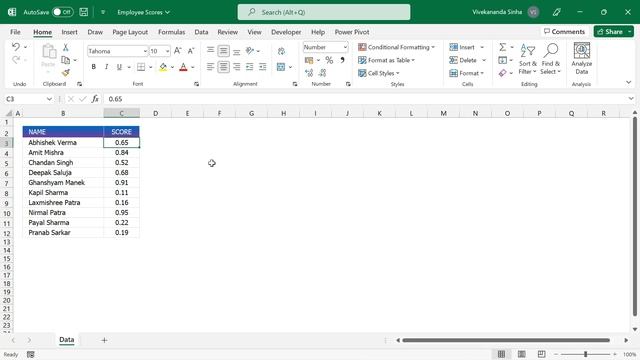Click the Comma Style icon
The height and width of the screenshot is (360, 640).
(342, 60)
